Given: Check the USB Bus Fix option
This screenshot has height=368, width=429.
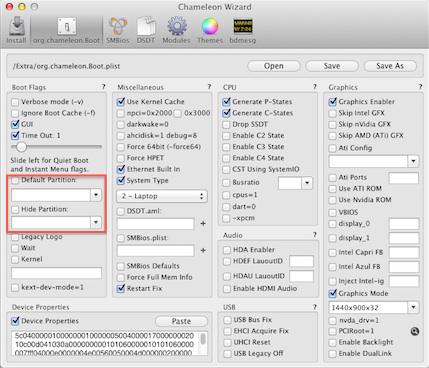Looking at the screenshot, I should (227, 320).
